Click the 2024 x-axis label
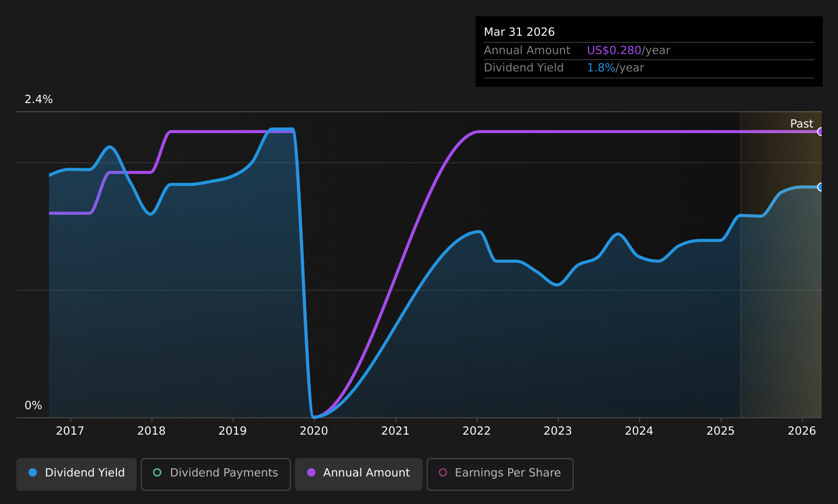Image resolution: width=838 pixels, height=504 pixels. point(639,431)
